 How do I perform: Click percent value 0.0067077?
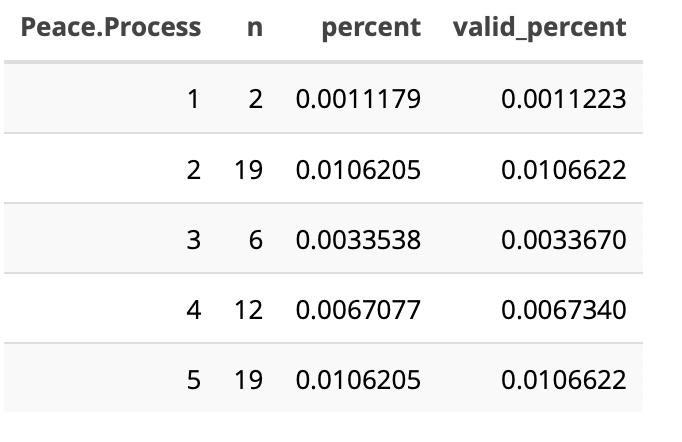click(x=358, y=310)
